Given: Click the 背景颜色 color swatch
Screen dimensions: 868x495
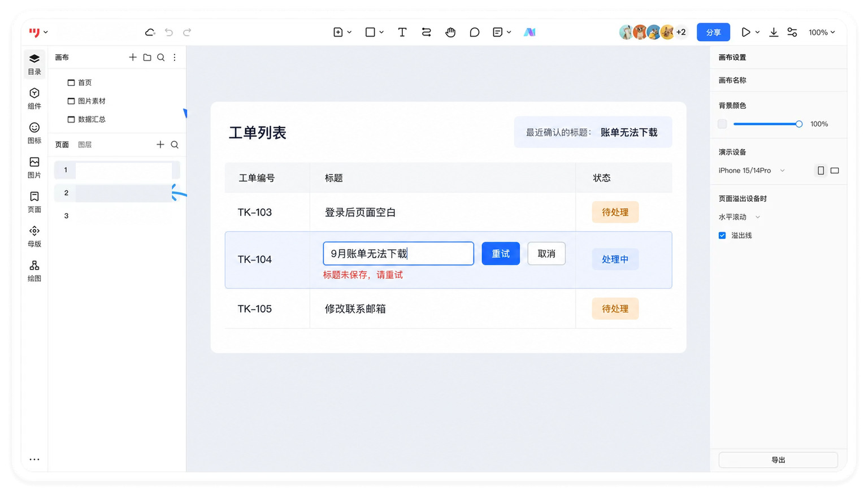Looking at the screenshot, I should pyautogui.click(x=722, y=124).
